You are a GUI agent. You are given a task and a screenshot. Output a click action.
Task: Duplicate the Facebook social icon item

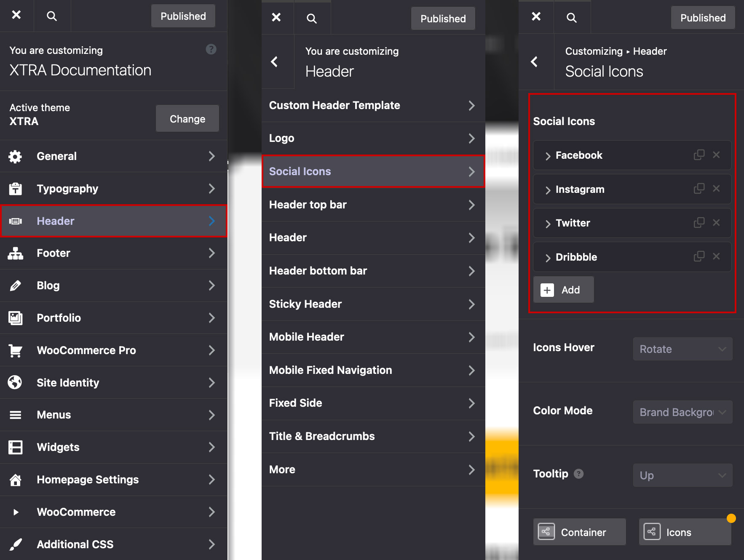[x=699, y=155]
